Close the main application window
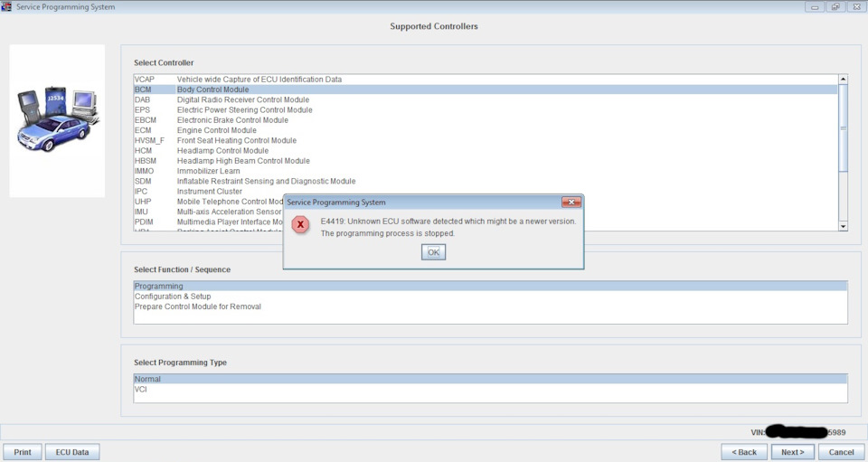This screenshot has width=868, height=462. coord(856,7)
